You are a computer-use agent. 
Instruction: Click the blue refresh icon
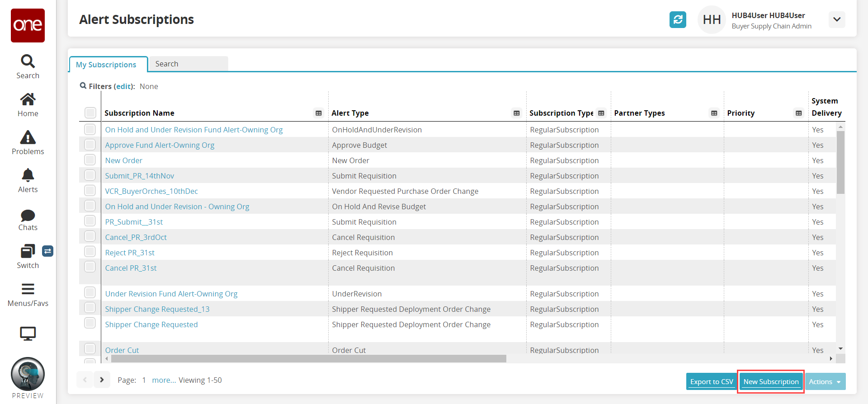coord(678,19)
